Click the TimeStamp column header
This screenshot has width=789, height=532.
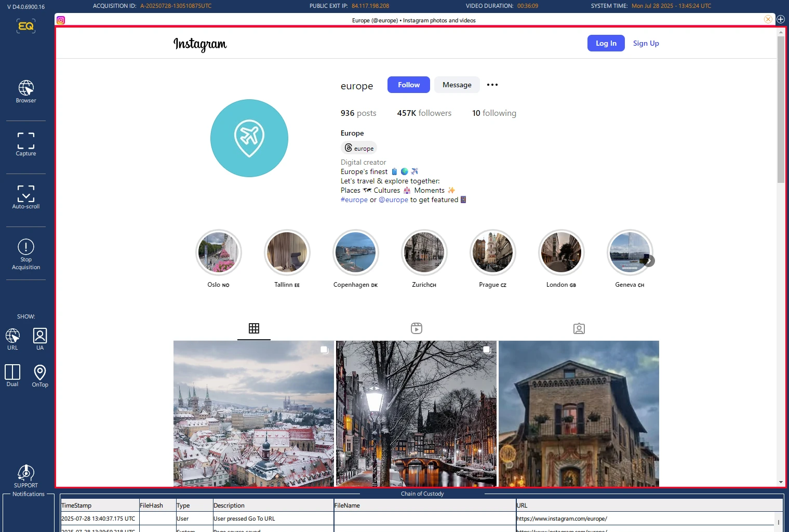click(100, 506)
